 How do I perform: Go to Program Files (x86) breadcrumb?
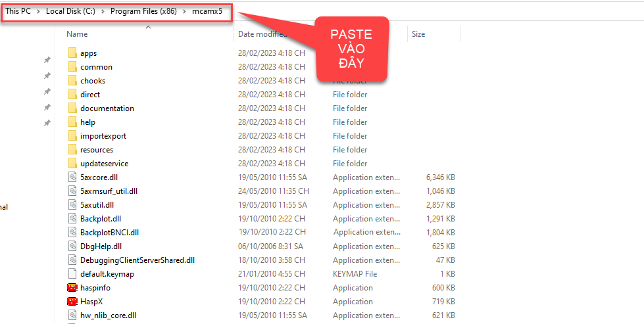144,11
